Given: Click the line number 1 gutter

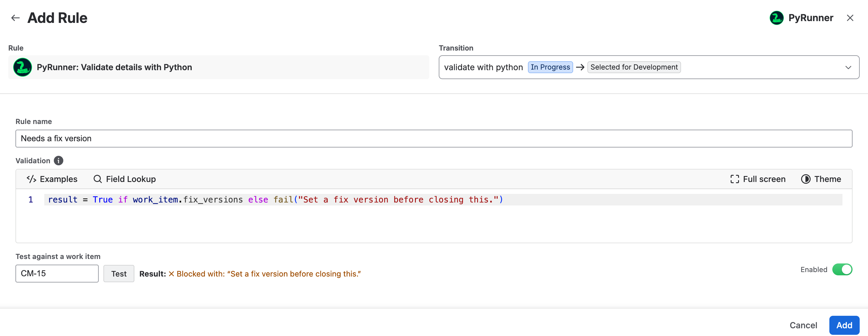Looking at the screenshot, I should pyautogui.click(x=31, y=200).
